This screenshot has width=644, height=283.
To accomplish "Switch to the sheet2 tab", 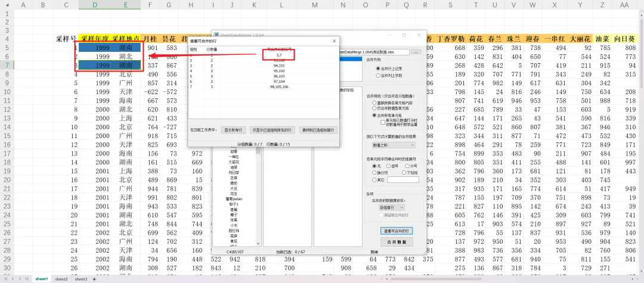I will coord(61,279).
